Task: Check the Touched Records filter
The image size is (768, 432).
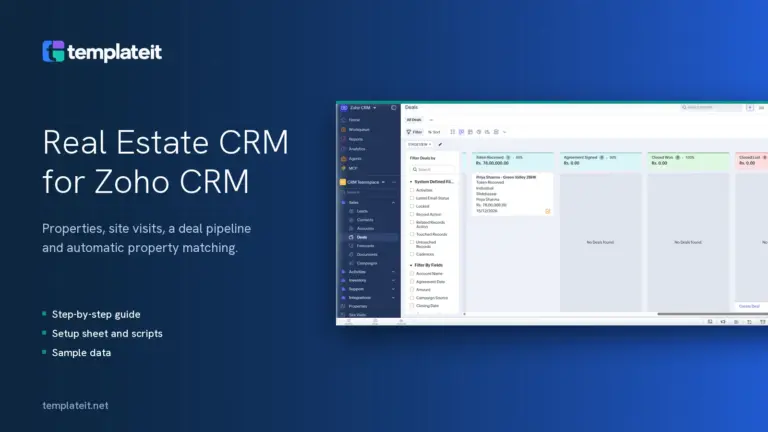Action: pyautogui.click(x=412, y=234)
